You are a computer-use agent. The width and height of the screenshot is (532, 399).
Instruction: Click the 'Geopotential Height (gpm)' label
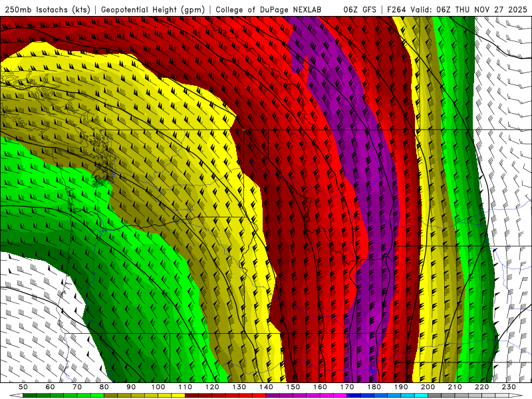click(153, 10)
